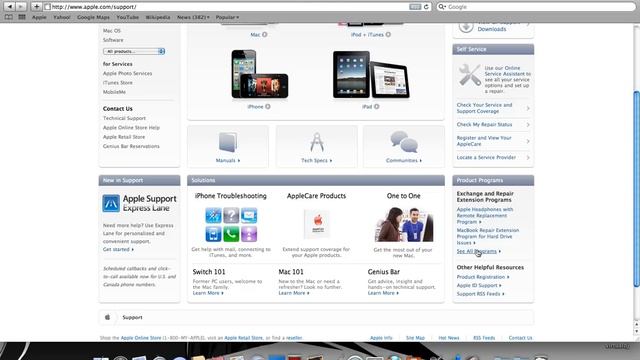The image size is (640, 360).
Task: Expand Locate a Service Provider row
Action: [x=493, y=157]
